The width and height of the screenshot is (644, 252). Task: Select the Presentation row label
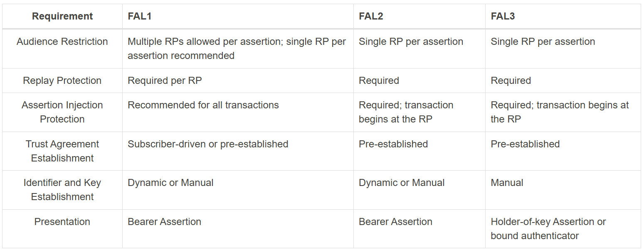(62, 222)
